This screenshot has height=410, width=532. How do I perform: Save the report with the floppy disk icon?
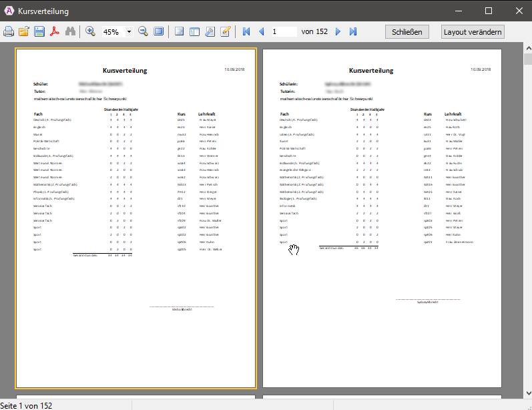coord(39,32)
